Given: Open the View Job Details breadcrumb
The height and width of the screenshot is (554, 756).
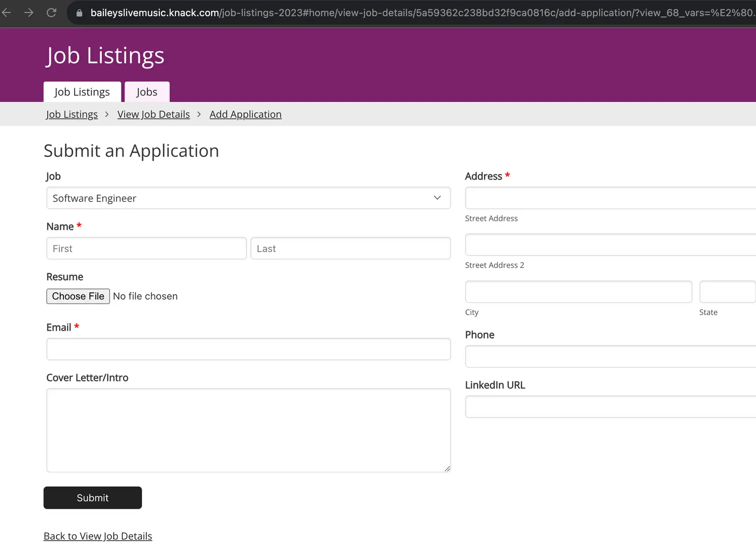Looking at the screenshot, I should 153,114.
